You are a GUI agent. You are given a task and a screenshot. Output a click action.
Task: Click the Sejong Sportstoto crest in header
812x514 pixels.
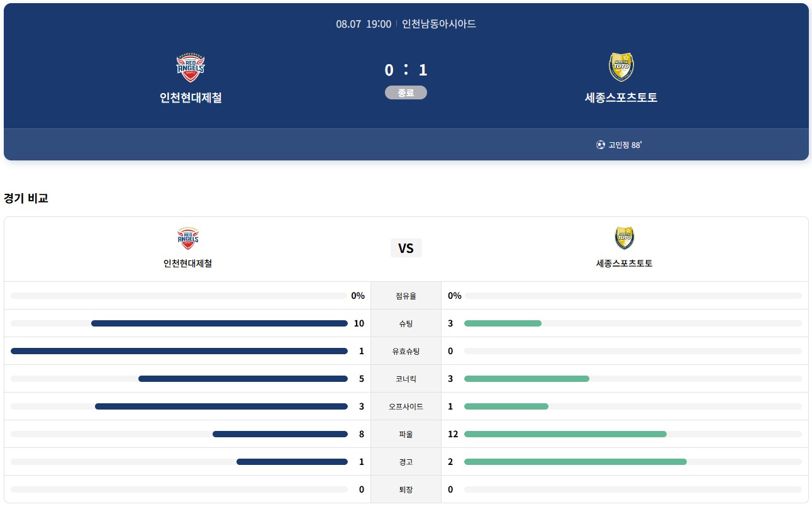coord(621,67)
